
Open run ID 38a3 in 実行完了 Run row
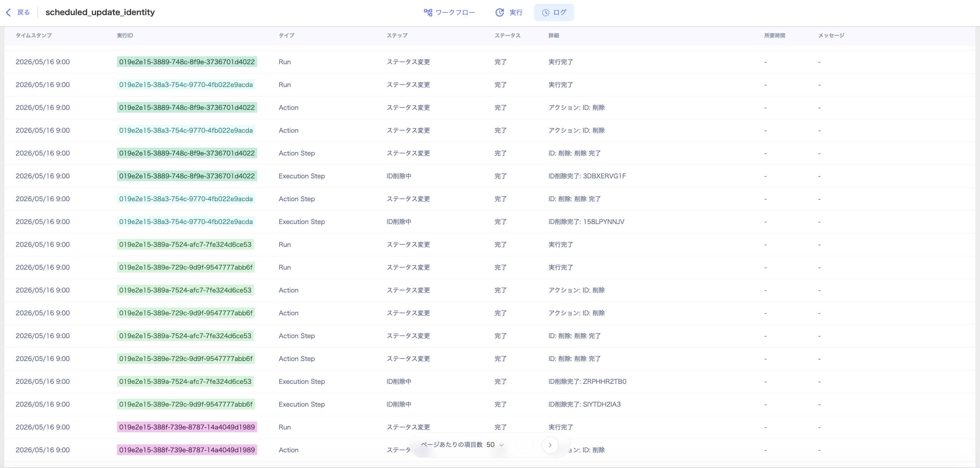click(186, 85)
